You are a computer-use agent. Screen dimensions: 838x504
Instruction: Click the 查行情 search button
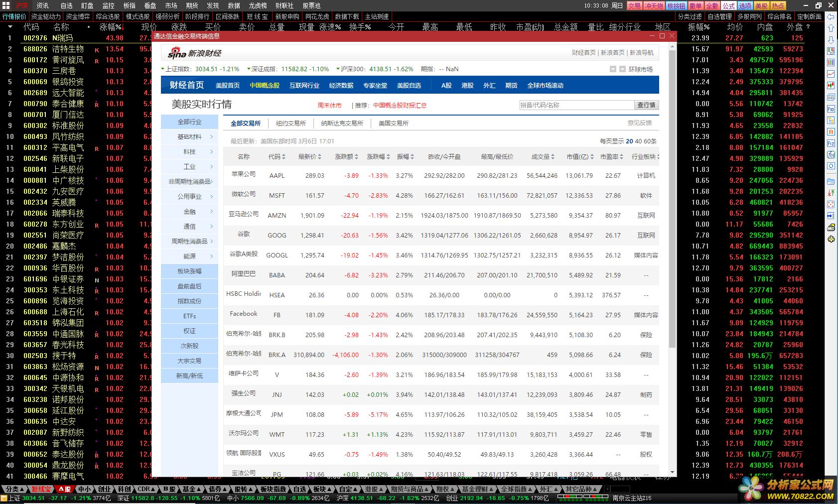646,105
